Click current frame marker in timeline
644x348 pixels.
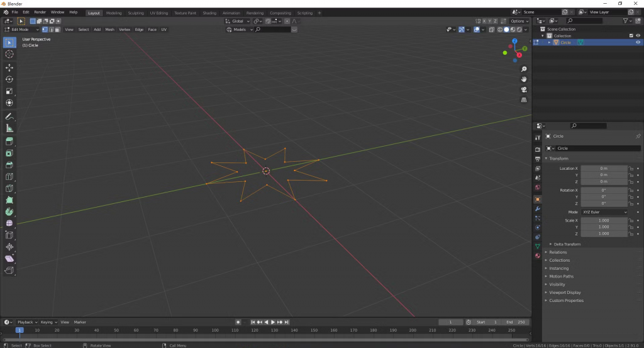[x=19, y=330]
